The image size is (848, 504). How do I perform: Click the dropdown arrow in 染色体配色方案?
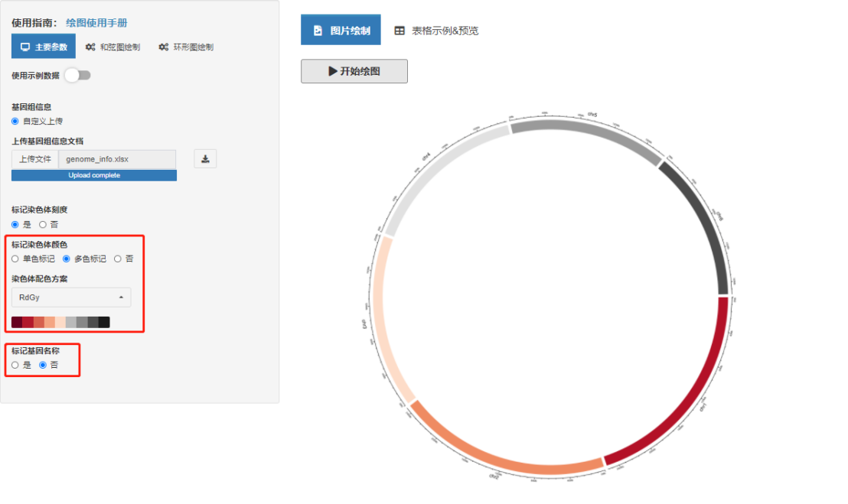point(120,298)
